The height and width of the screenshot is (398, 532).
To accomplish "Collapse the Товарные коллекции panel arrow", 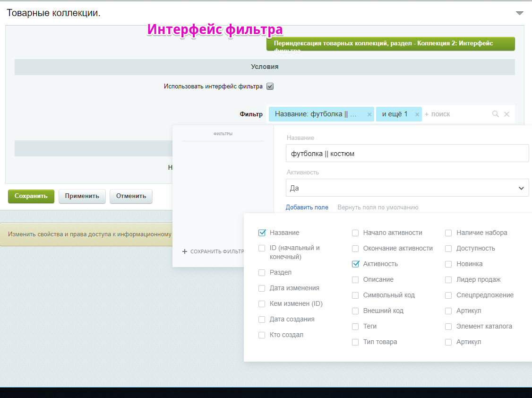I will pos(519,13).
